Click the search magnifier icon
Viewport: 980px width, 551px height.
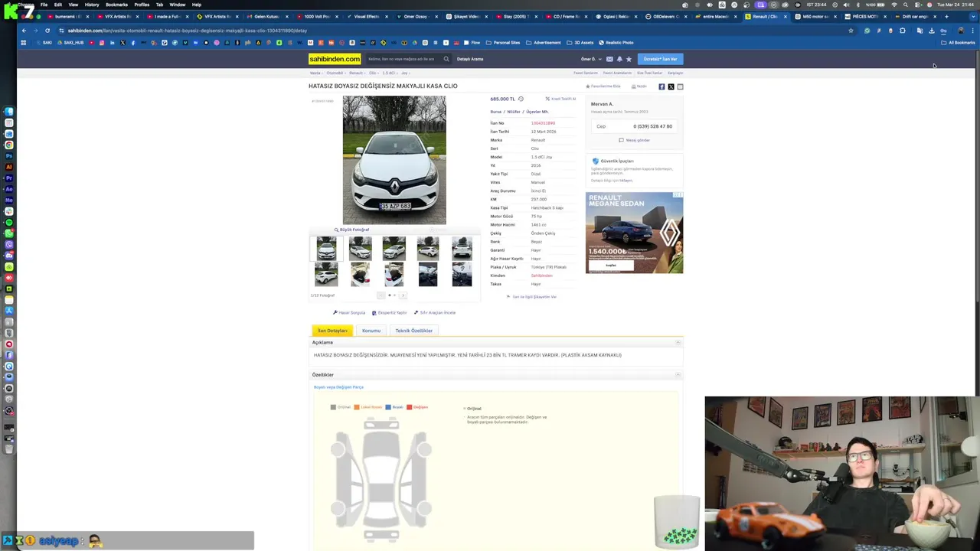pyautogui.click(x=446, y=59)
